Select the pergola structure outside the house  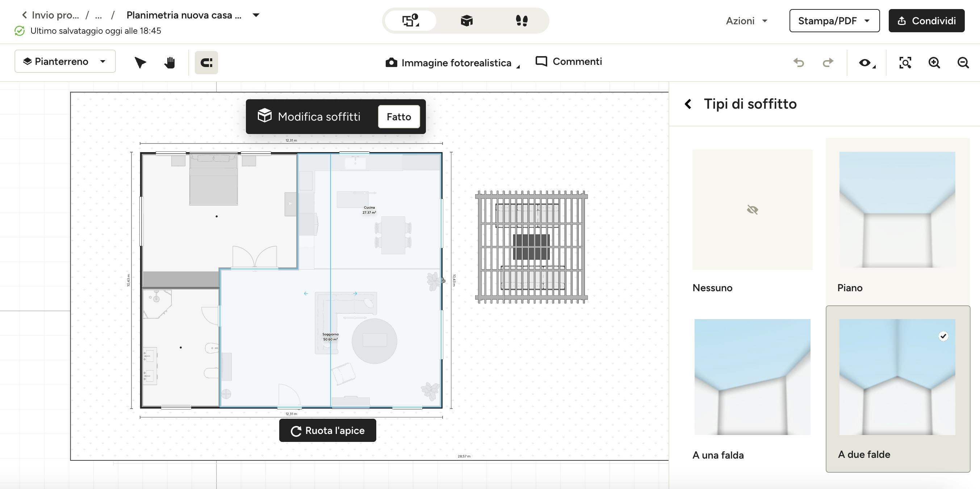pos(531,247)
